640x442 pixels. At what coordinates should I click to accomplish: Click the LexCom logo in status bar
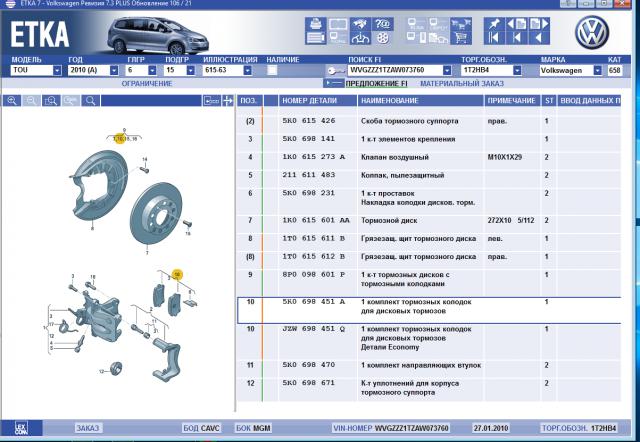tap(21, 428)
